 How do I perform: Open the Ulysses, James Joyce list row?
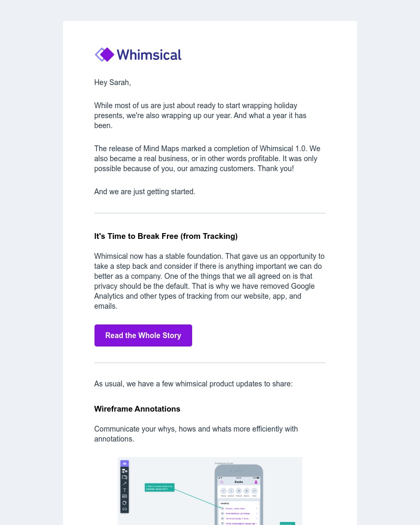click(x=236, y=508)
